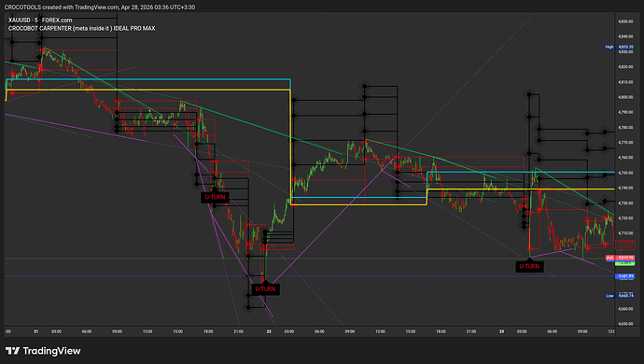Screen dimensions: 644x364
Task: Click the day 21 label on time axis
Action: point(36,331)
